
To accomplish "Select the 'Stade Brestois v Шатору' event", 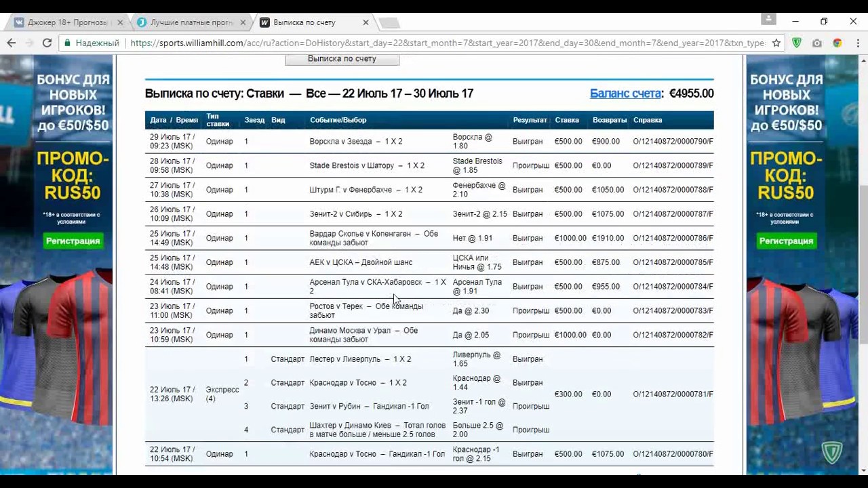I will click(x=367, y=166).
